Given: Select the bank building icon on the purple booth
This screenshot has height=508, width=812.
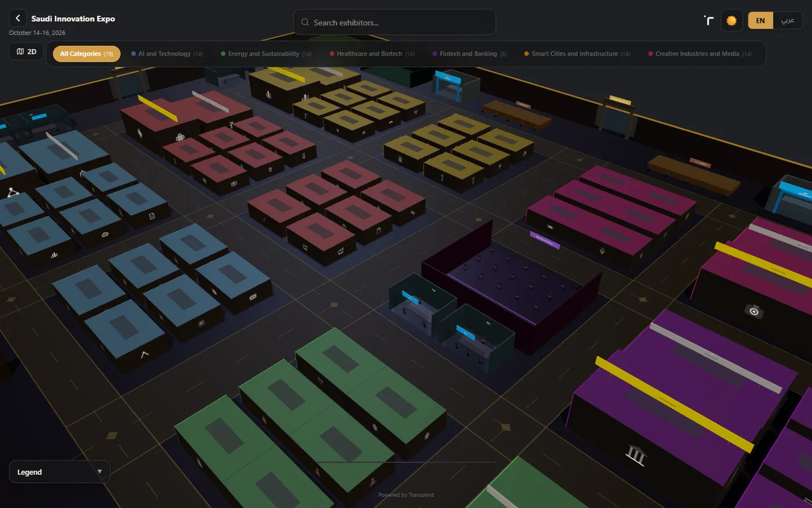Looking at the screenshot, I should (635, 455).
